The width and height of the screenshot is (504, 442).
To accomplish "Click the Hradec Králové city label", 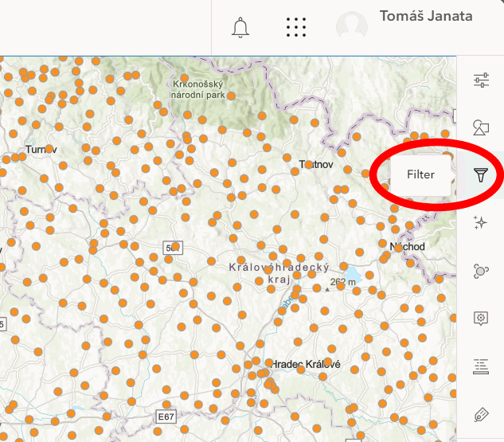I will point(307,364).
